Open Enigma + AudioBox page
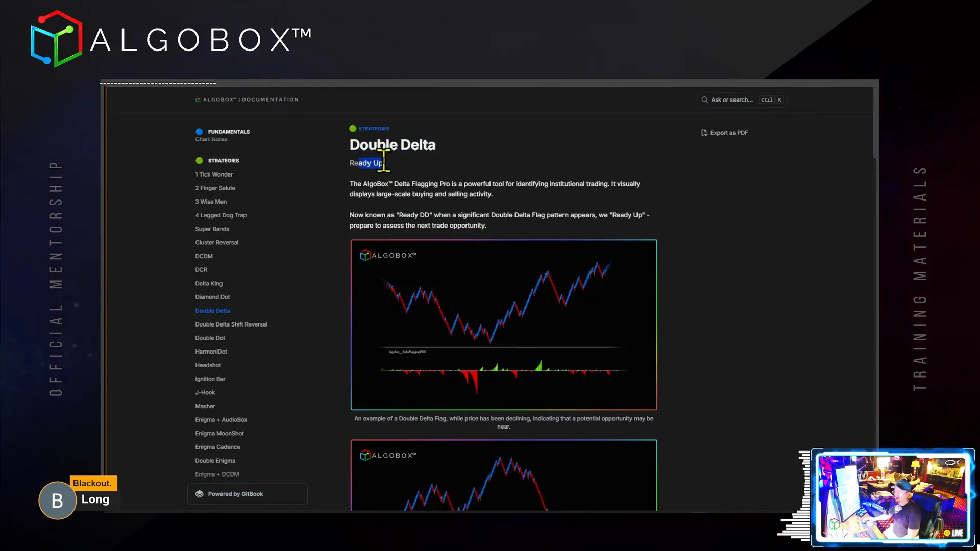This screenshot has height=551, width=980. pyautogui.click(x=221, y=420)
